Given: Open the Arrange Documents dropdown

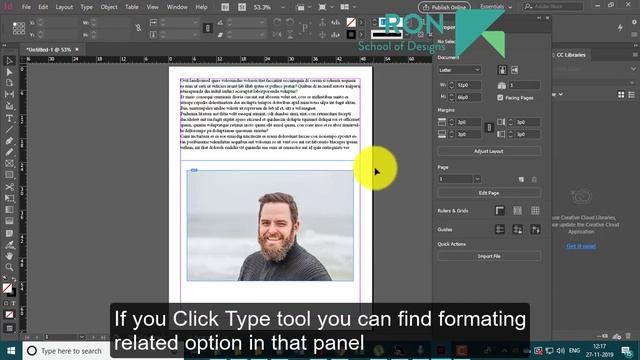Looking at the screenshot, I should (348, 7).
